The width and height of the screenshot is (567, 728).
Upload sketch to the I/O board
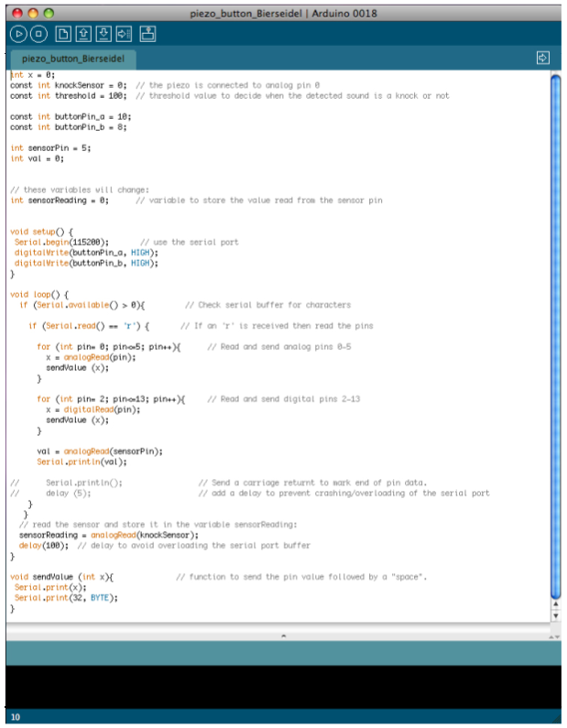(x=124, y=34)
